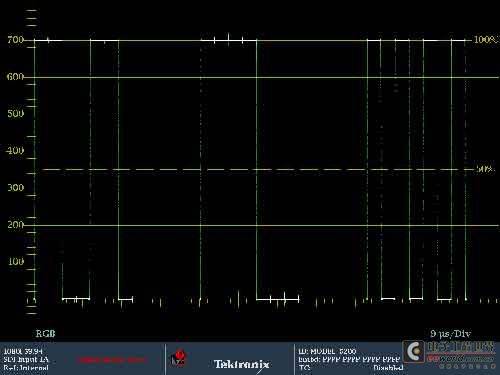The image size is (500, 375).
Task: Click the 1080i 59.94 format readout
Action: click(23, 351)
